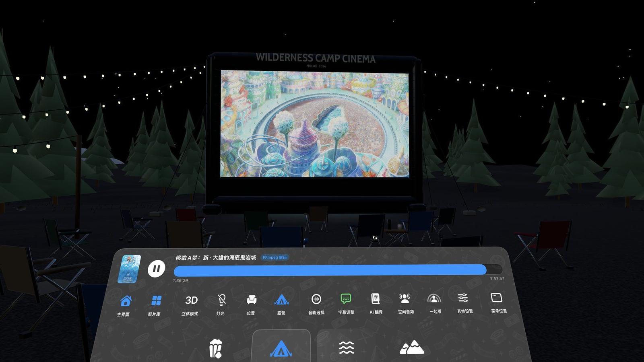Viewport: 644px width, 362px height.
Task: Change 菜单位置 menu position
Action: tap(498, 302)
